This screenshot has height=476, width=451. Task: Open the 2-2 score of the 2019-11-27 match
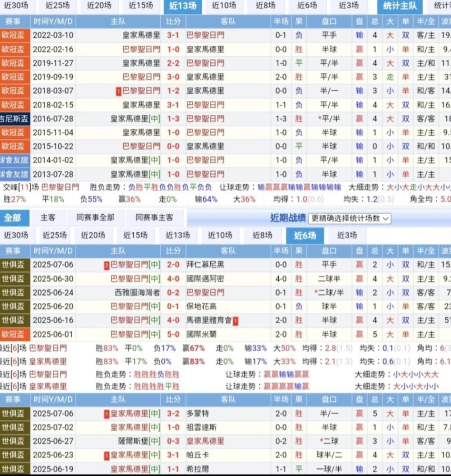[x=173, y=63]
